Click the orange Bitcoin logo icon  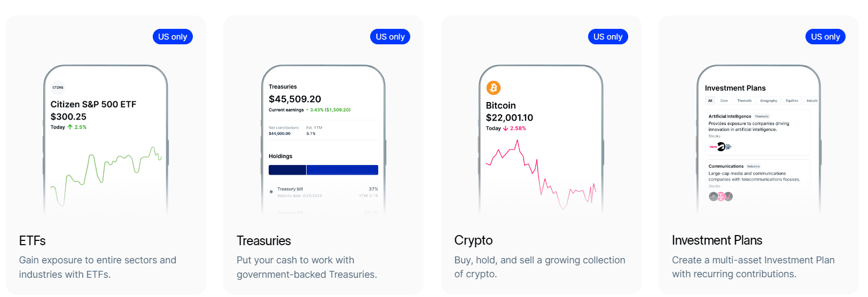[x=493, y=88]
